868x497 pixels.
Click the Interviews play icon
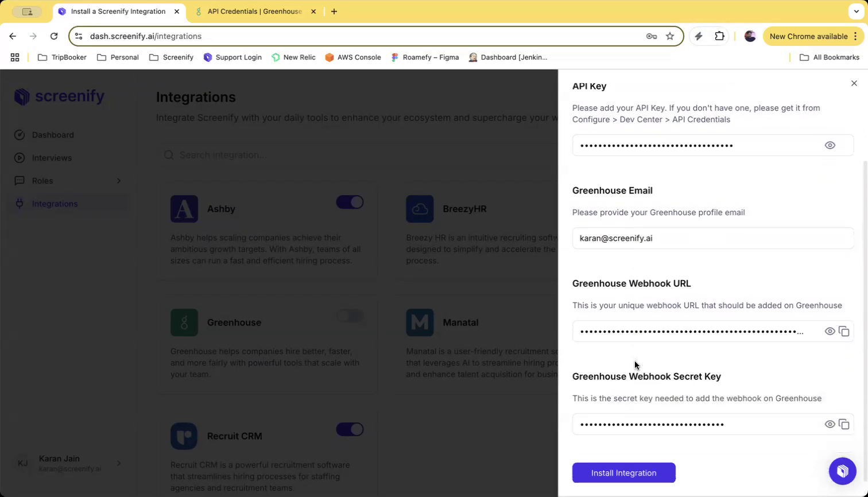click(x=20, y=158)
